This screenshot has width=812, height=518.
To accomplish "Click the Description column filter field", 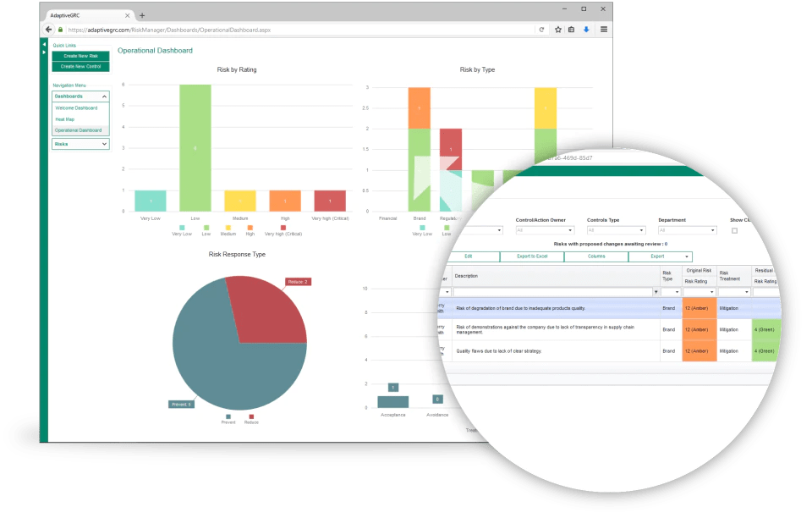I will click(554, 292).
